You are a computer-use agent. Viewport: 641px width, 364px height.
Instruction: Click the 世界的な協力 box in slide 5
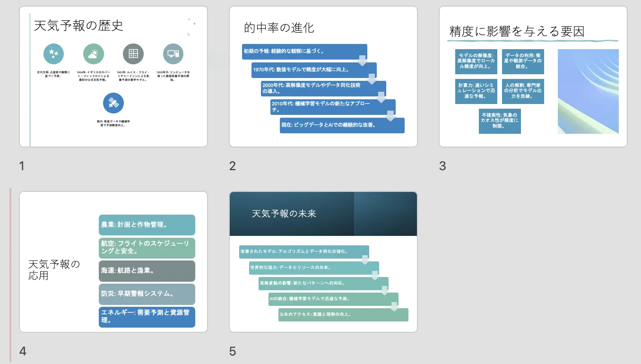pyautogui.click(x=314, y=268)
